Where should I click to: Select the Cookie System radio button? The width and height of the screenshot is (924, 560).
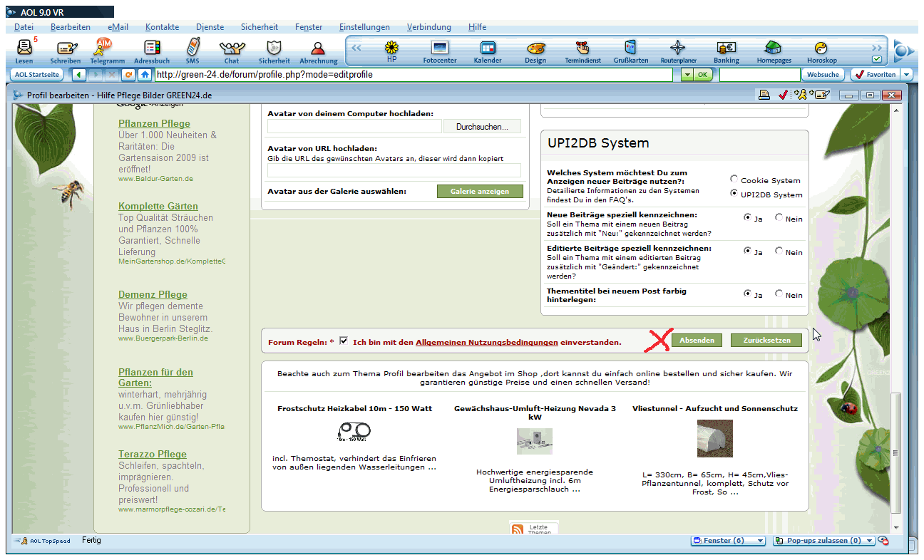click(x=734, y=180)
